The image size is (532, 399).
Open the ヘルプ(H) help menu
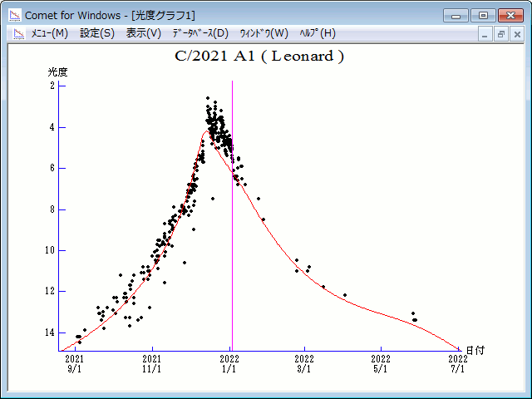pos(318,33)
